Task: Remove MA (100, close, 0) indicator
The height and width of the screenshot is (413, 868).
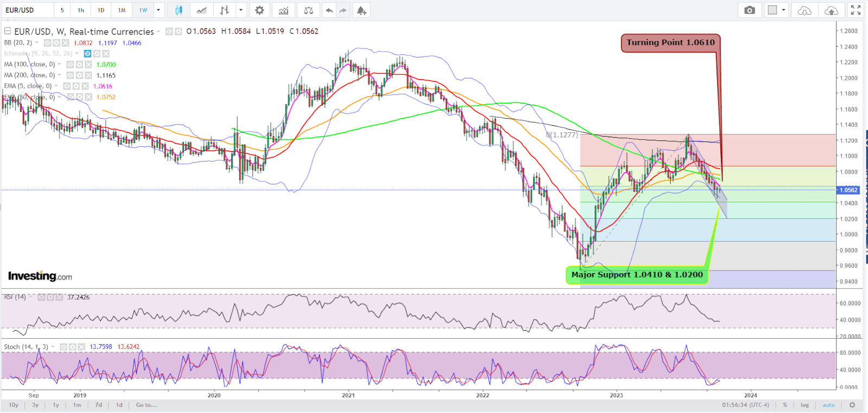Action: point(88,64)
